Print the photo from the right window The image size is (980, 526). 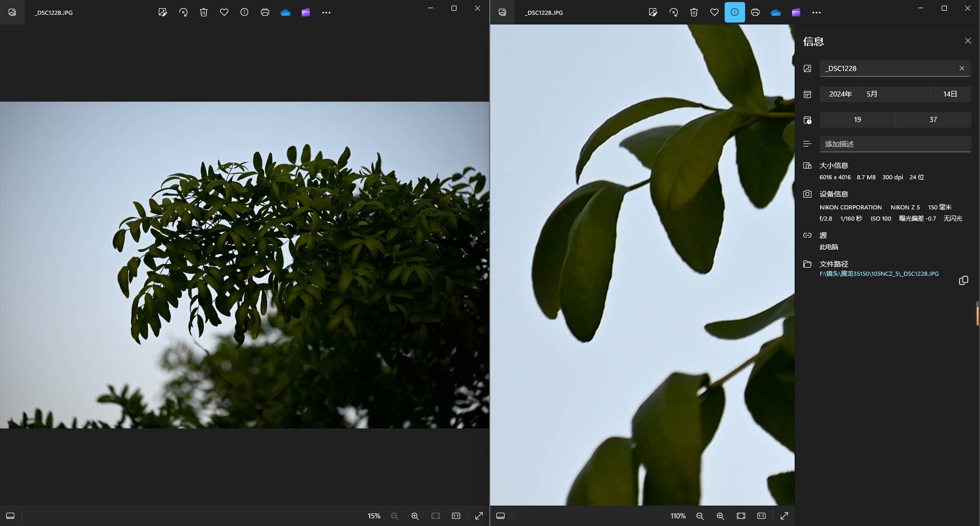point(755,12)
